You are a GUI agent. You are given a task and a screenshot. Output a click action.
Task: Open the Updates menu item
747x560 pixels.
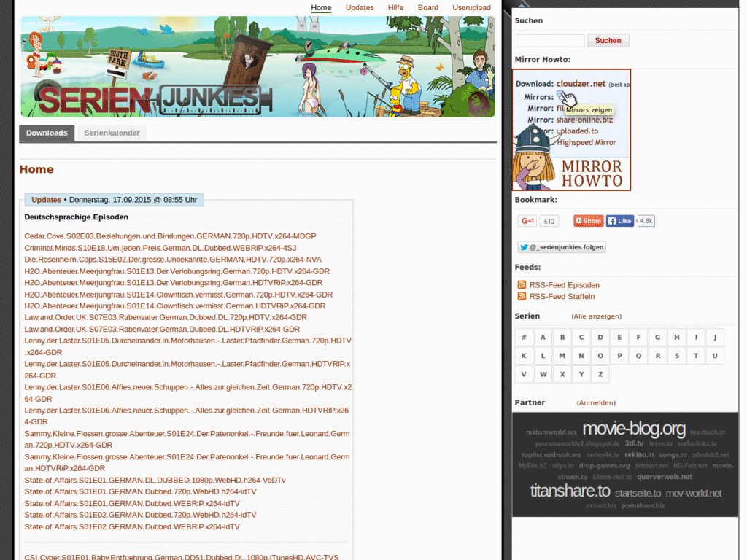click(x=360, y=7)
